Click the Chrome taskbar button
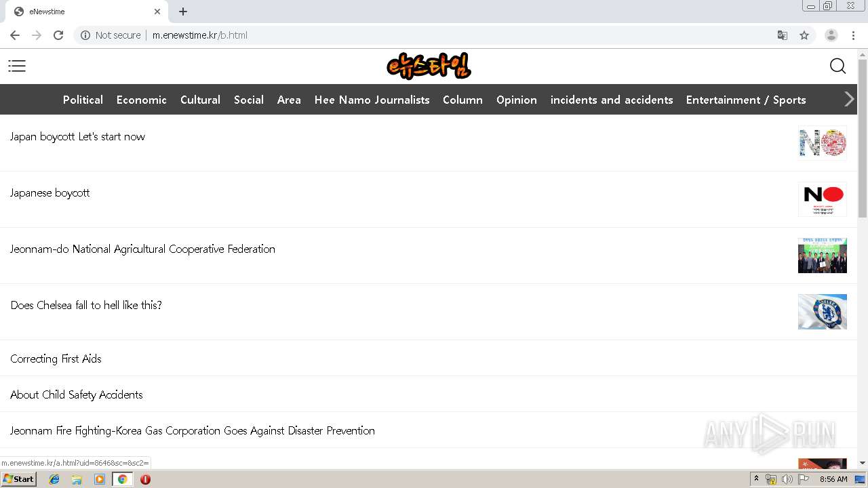Image resolution: width=868 pixels, height=488 pixels. [122, 479]
